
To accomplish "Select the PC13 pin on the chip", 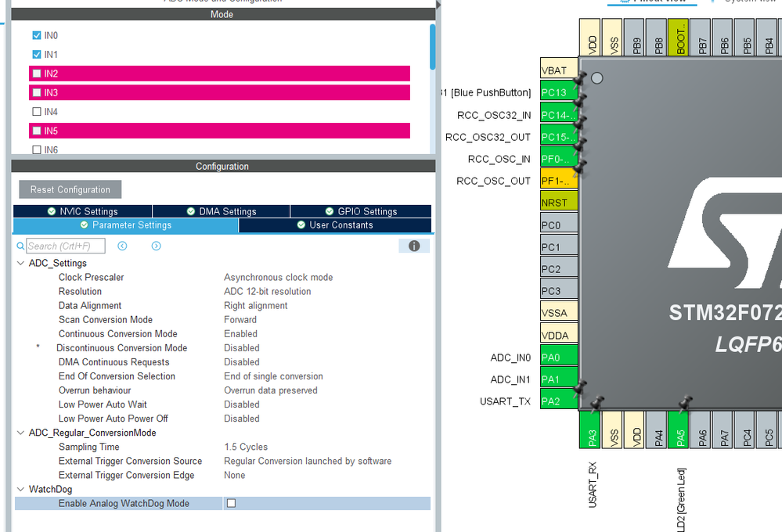I will [559, 92].
